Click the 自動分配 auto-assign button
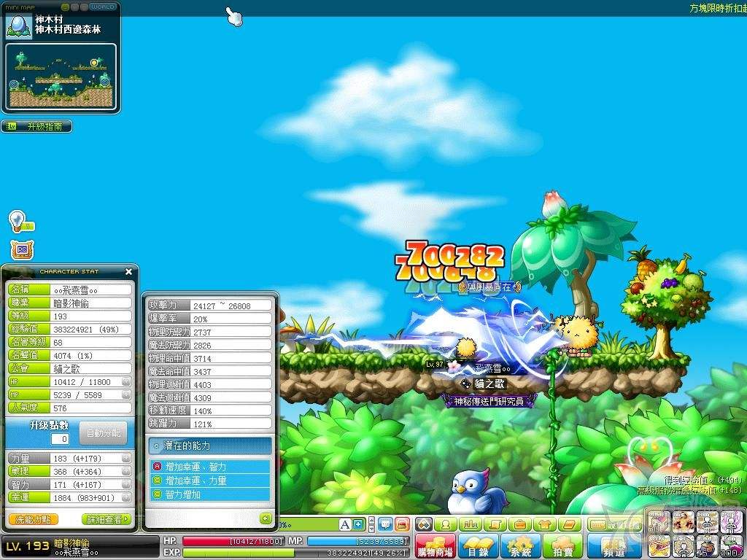This screenshot has height=560, width=747. (x=103, y=432)
